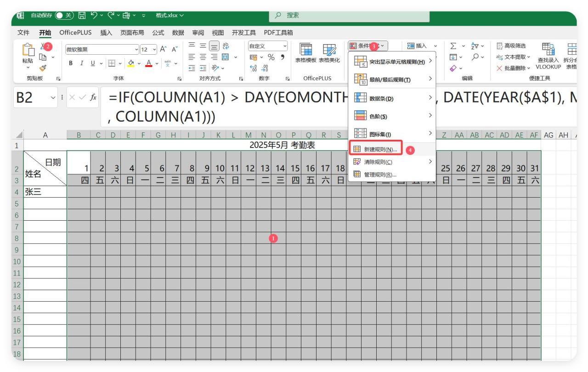Screen dimensions: 588x372
Task: Click the Borders grid icon
Action: click(111, 63)
